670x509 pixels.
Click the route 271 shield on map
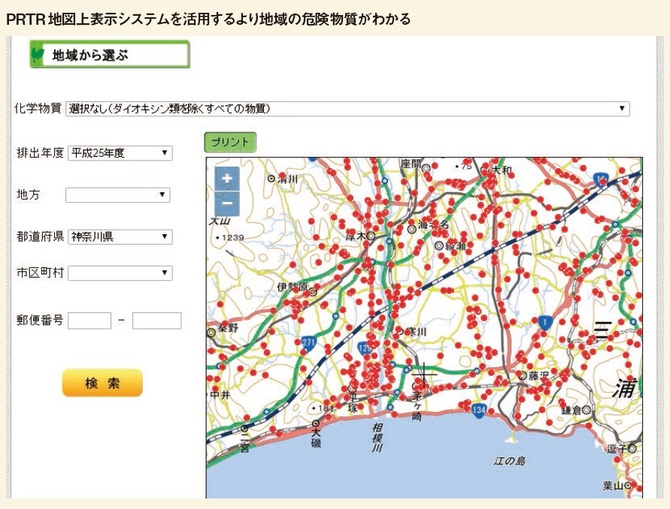point(307,343)
